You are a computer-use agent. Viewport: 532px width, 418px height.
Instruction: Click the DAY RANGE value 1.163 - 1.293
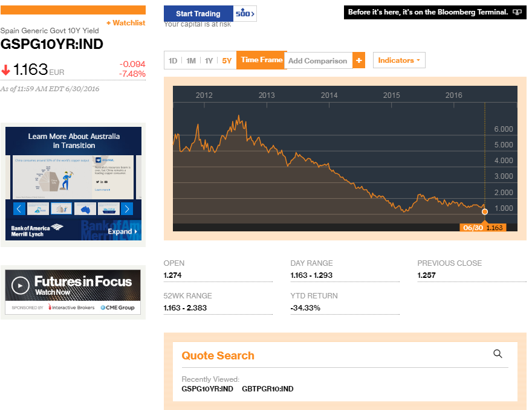(x=311, y=275)
